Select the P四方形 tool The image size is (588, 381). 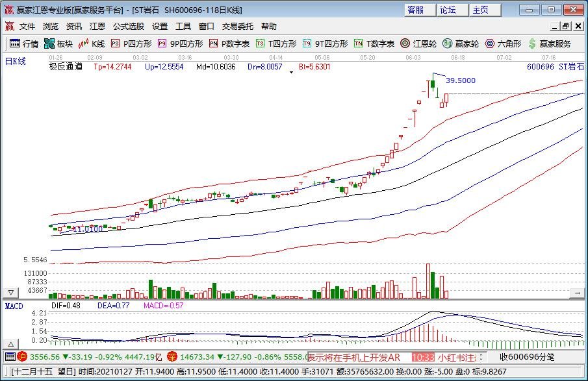point(131,44)
